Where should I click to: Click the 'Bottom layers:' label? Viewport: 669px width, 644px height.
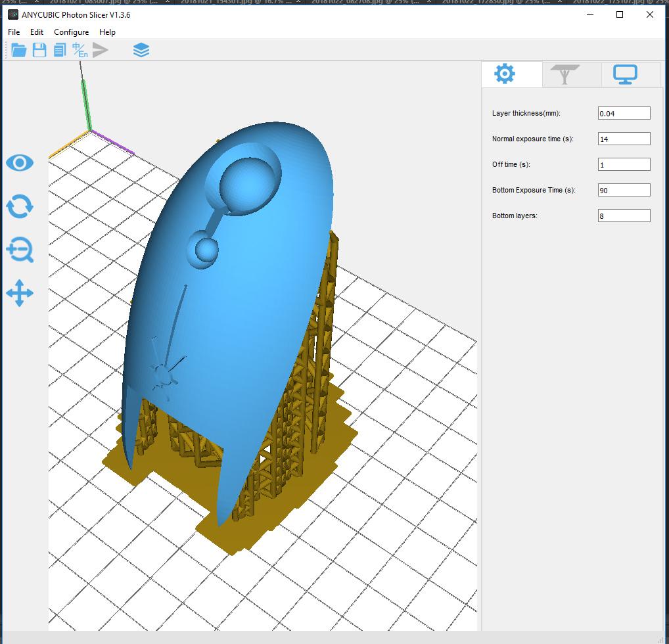tap(515, 216)
